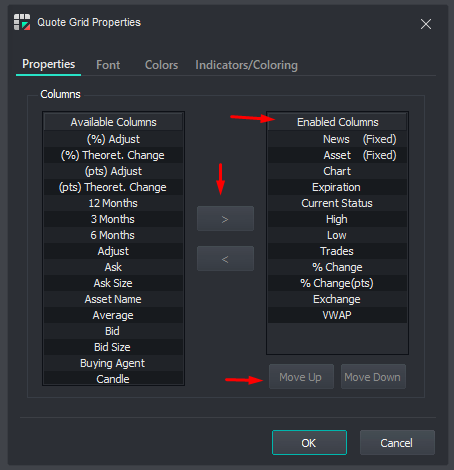Click the Quote Grid app icon
This screenshot has width=454, height=470.
coord(22,22)
